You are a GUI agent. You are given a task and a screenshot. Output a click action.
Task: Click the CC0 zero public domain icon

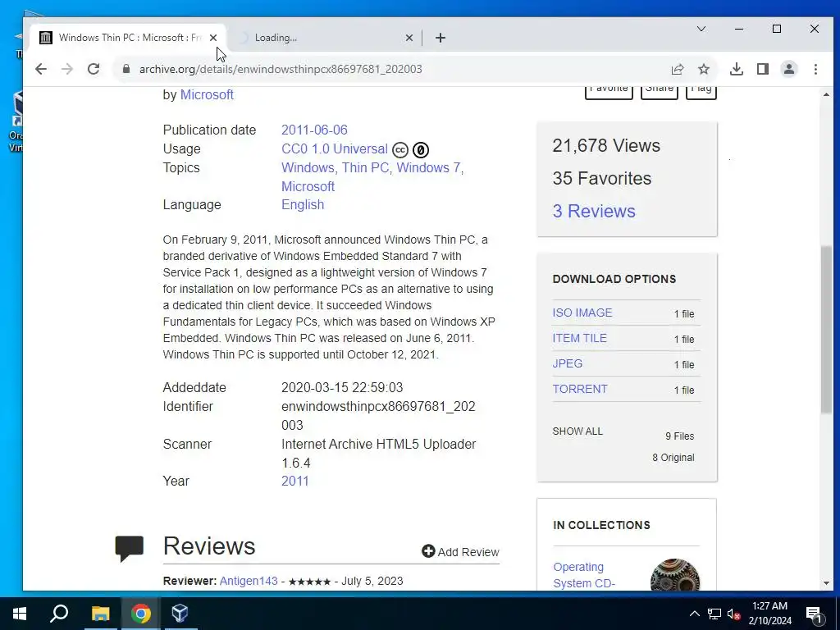[421, 150]
